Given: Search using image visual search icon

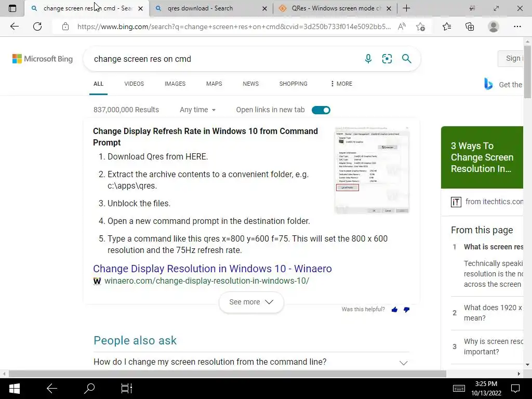Looking at the screenshot, I should tap(387, 59).
